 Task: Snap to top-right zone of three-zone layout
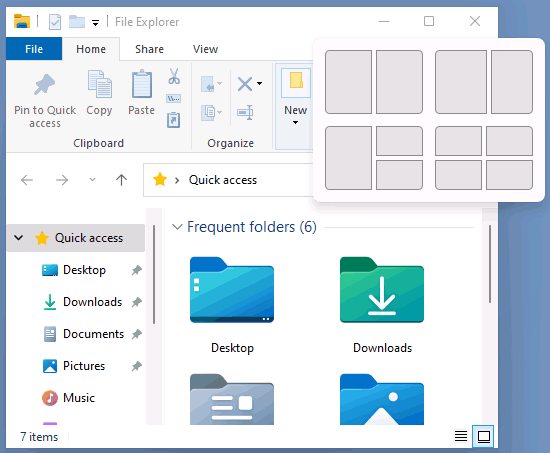click(x=400, y=141)
